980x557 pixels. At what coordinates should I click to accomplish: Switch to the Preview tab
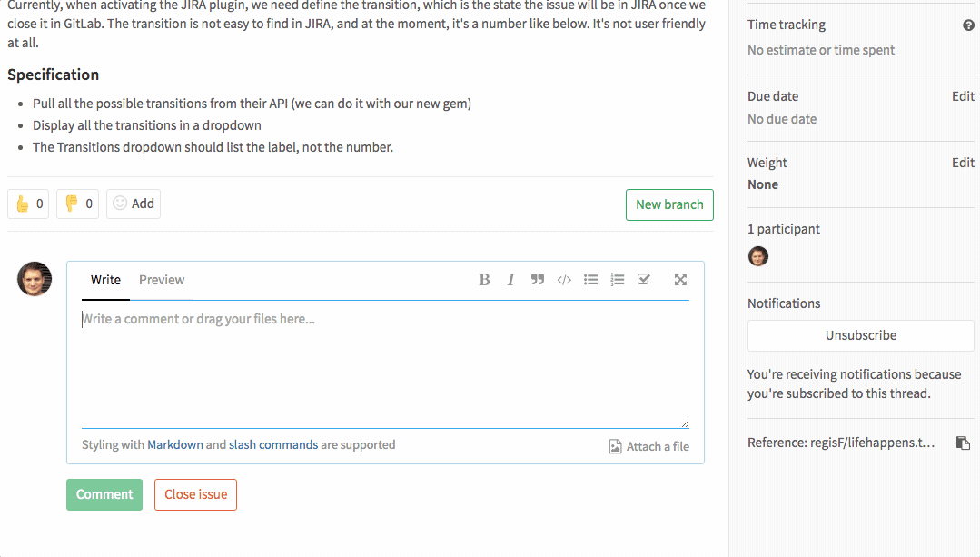[x=162, y=279]
